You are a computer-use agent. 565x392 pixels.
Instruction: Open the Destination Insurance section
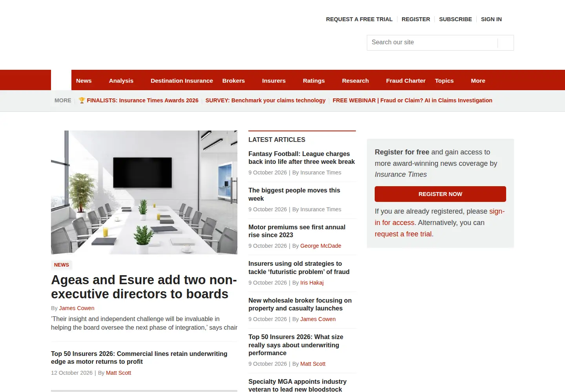coord(182,81)
